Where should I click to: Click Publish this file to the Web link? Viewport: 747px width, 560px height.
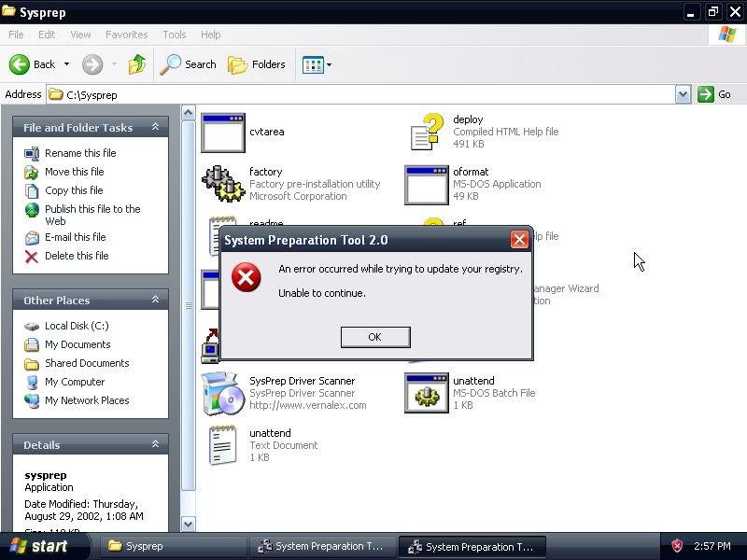92,216
